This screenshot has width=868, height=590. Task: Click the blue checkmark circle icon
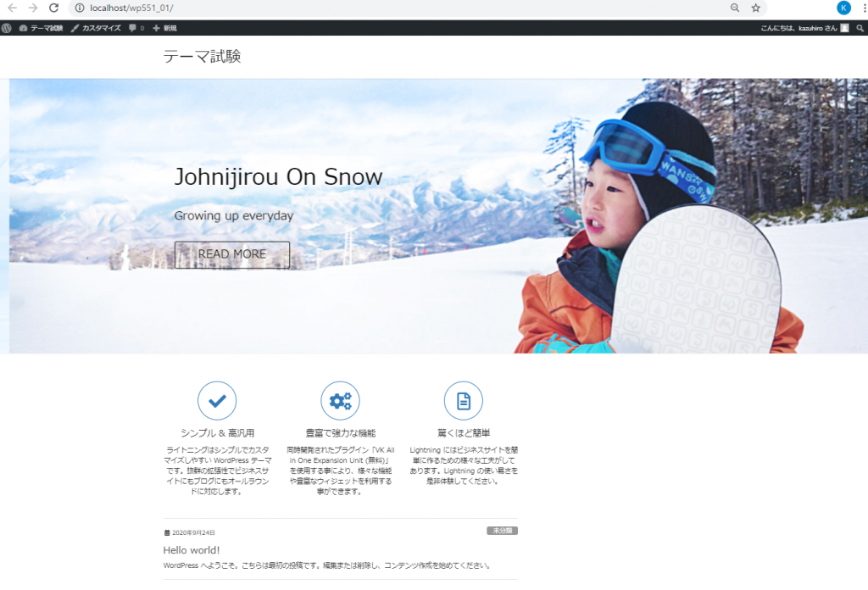click(x=217, y=400)
